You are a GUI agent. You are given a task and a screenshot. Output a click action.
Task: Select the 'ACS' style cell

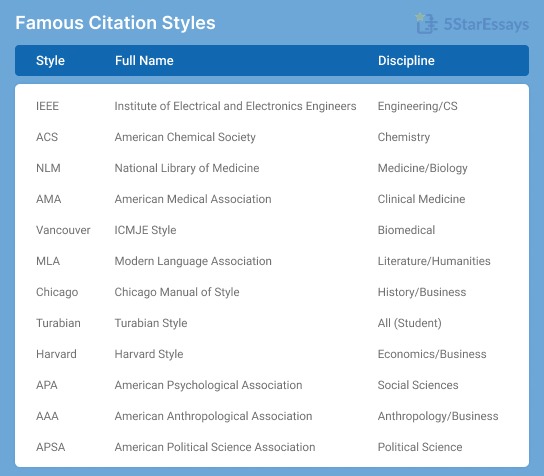click(47, 137)
